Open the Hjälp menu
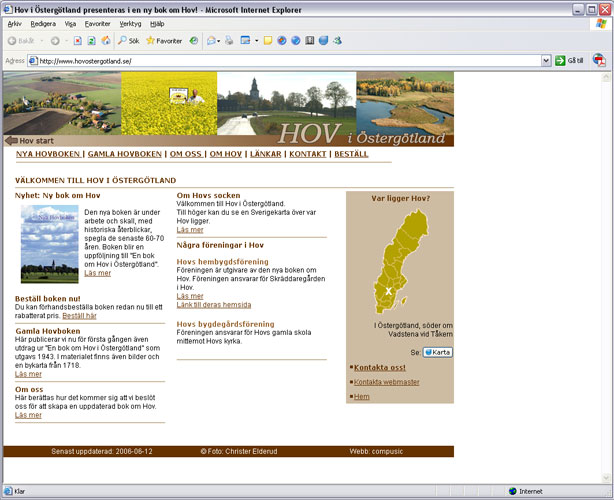This screenshot has height=500, width=614. [x=157, y=24]
